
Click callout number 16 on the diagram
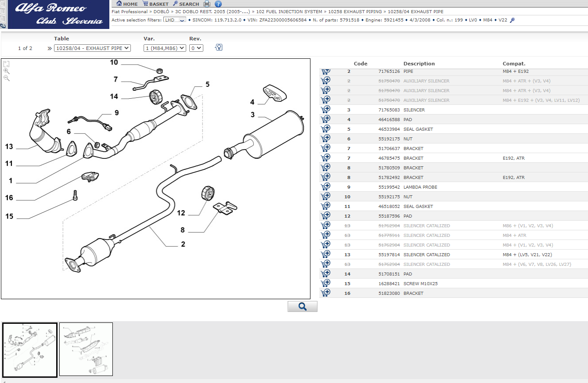click(x=9, y=198)
